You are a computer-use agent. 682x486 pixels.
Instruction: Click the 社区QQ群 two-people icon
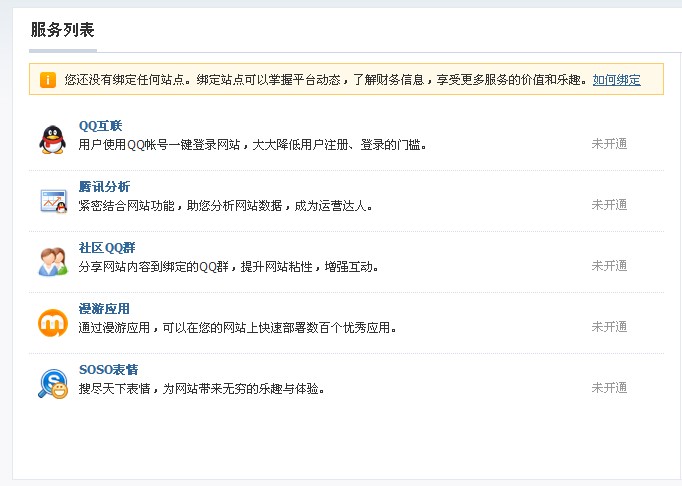[53, 261]
